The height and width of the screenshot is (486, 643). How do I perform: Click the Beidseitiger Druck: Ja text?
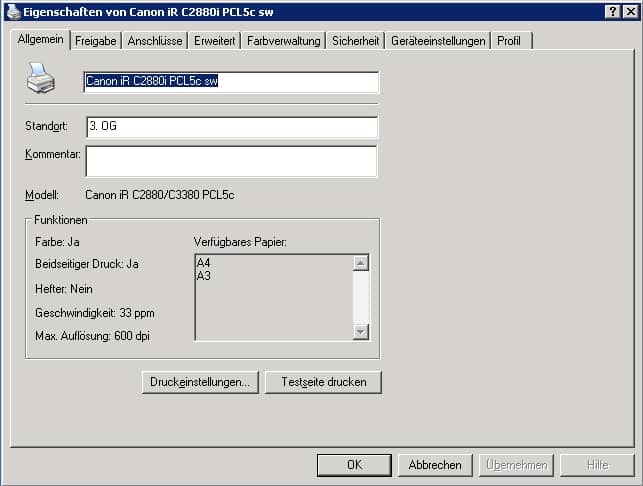pos(87,264)
